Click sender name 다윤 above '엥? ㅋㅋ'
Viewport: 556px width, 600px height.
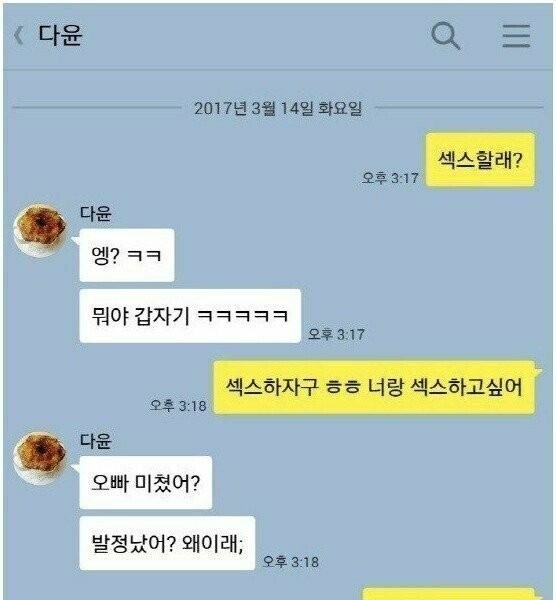click(96, 213)
